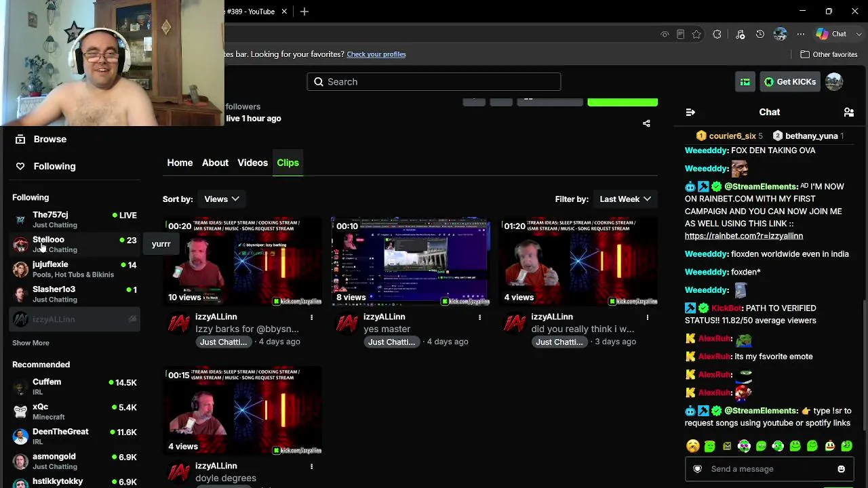Play the 'yes master' clip thumbnail
This screenshot has height=488, width=868.
410,262
